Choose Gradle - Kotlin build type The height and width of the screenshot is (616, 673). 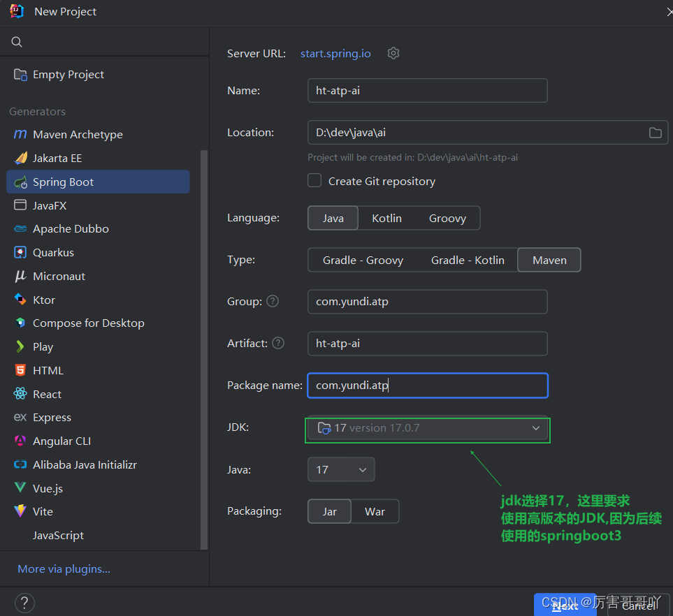pyautogui.click(x=468, y=260)
